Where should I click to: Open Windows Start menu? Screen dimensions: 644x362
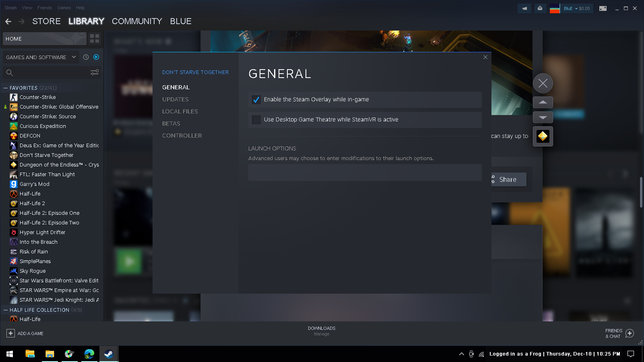click(10, 354)
